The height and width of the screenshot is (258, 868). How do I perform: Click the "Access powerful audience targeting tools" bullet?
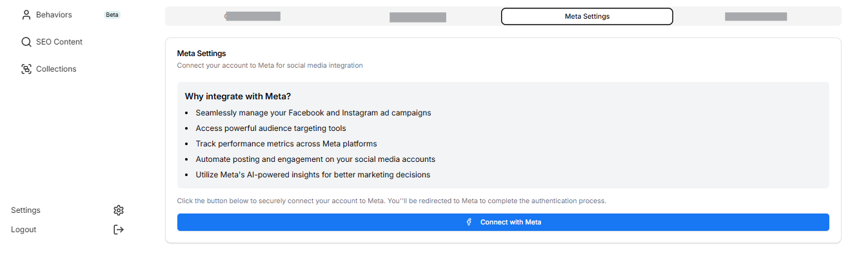(x=271, y=128)
